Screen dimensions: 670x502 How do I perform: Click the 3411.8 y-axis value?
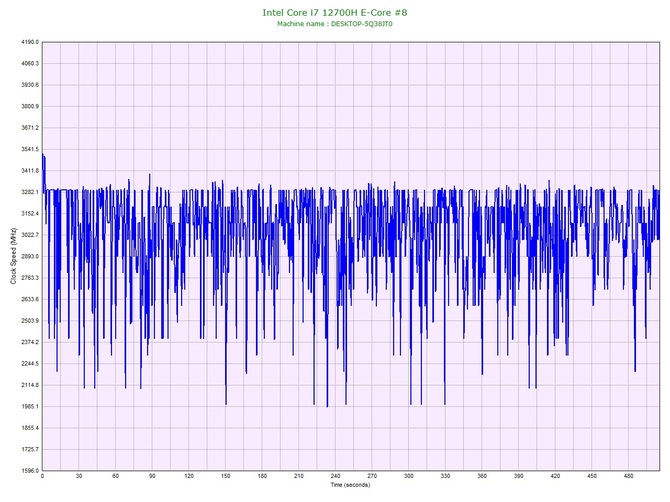pyautogui.click(x=30, y=171)
